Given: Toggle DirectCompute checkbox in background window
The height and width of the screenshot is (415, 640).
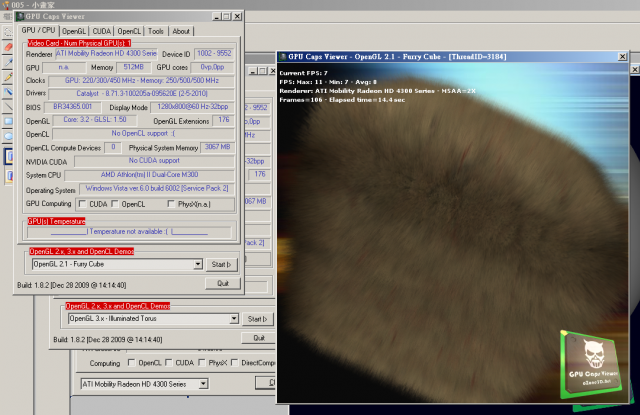Looking at the screenshot, I should (234, 362).
